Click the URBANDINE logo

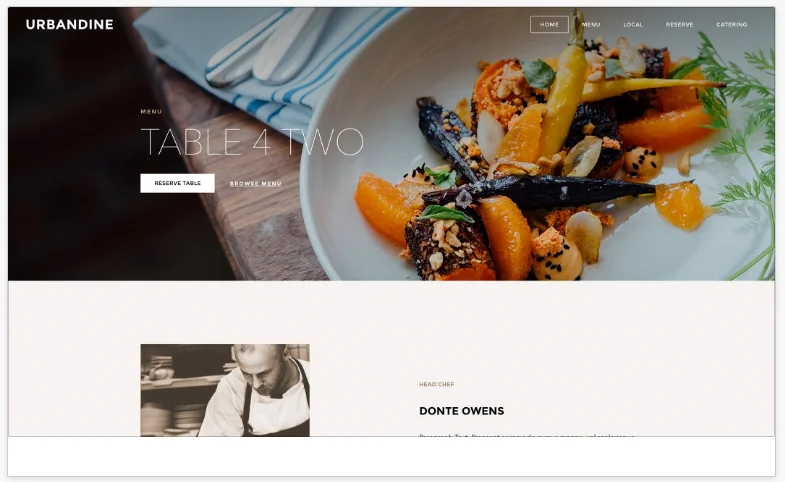coord(70,25)
